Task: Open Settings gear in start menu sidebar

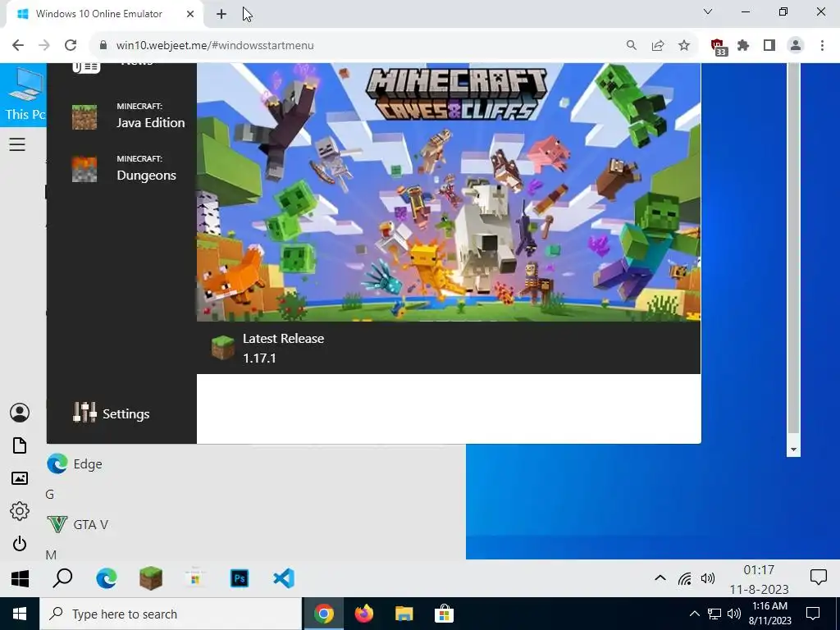Action: [x=20, y=511]
